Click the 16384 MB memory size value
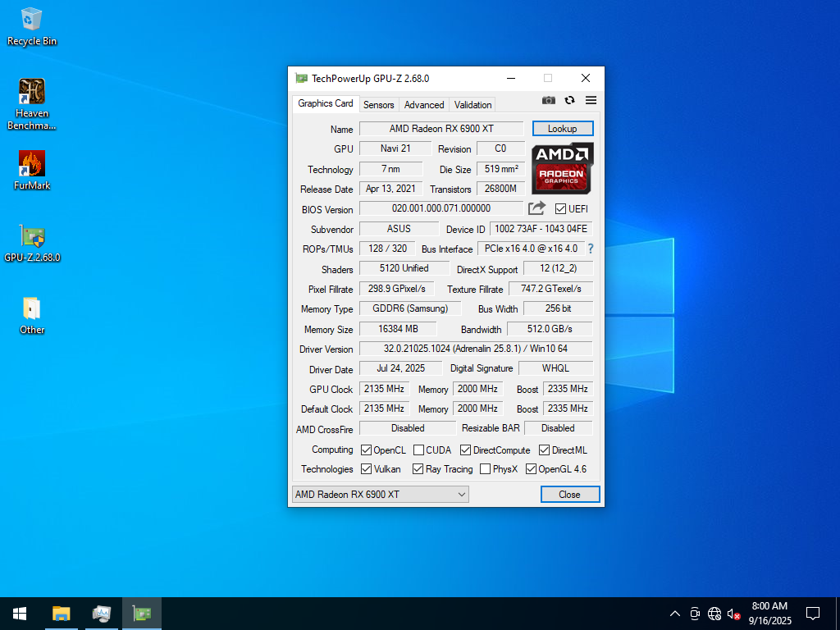The width and height of the screenshot is (840, 630). point(398,329)
